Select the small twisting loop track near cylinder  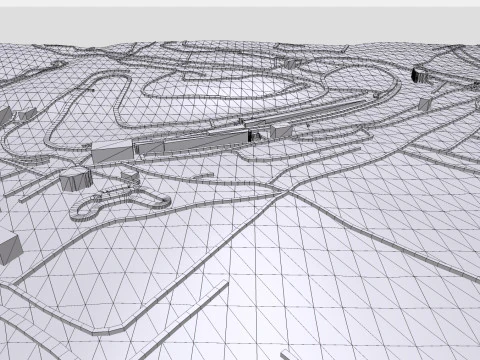[x=121, y=202]
